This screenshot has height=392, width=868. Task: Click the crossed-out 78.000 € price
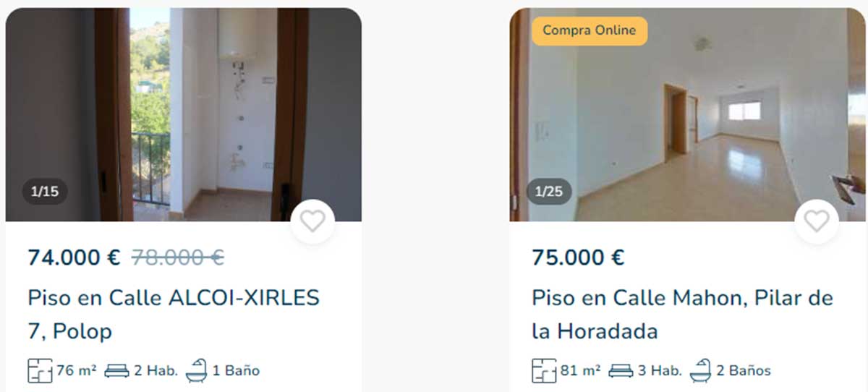pyautogui.click(x=177, y=257)
